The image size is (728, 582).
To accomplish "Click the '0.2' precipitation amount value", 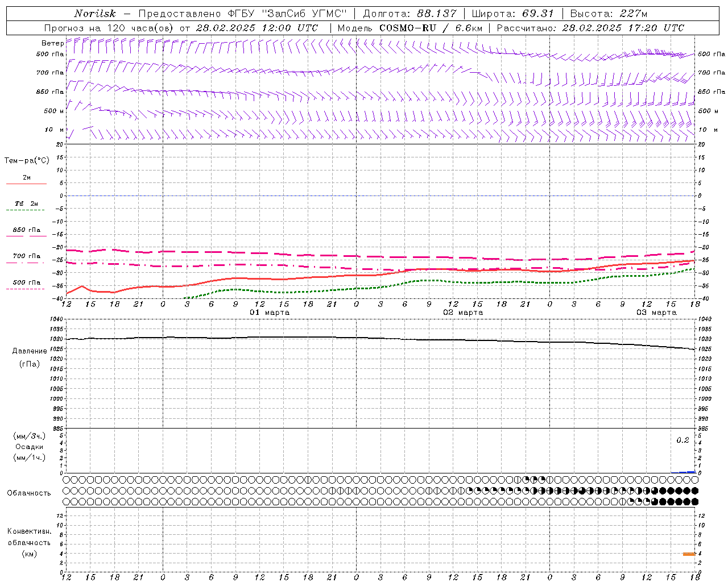I will tap(682, 440).
